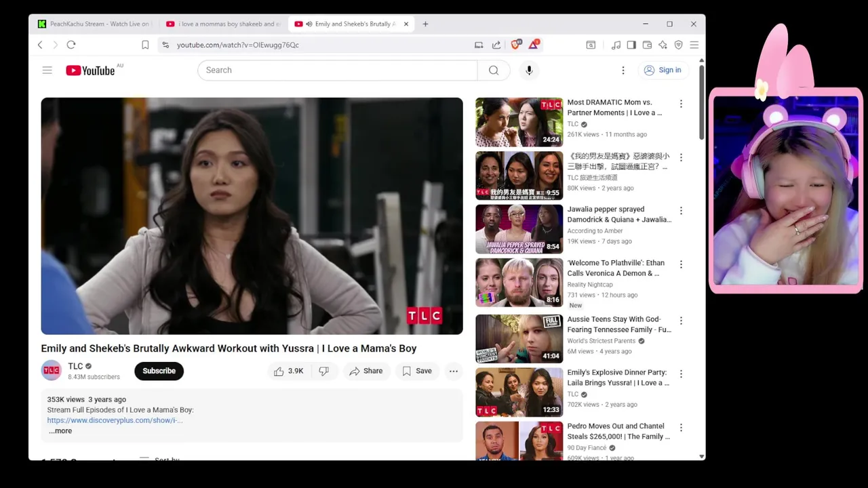This screenshot has width=868, height=488.
Task: Open options for Aussie Teens video
Action: coord(681,321)
